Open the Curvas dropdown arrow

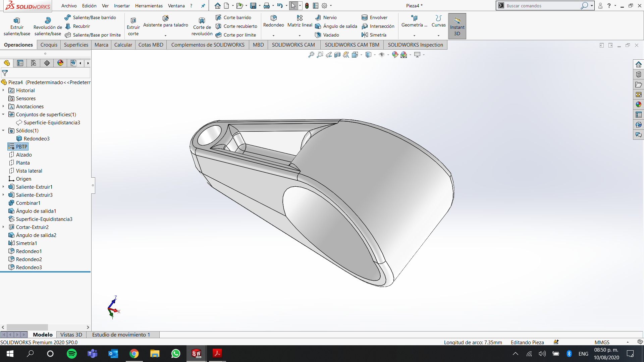pos(438,36)
